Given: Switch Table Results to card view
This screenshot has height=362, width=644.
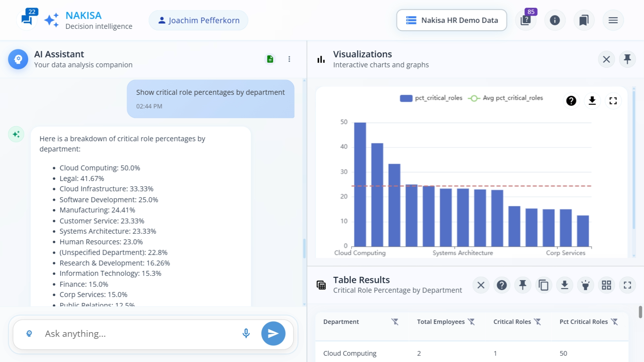Looking at the screenshot, I should [x=607, y=285].
